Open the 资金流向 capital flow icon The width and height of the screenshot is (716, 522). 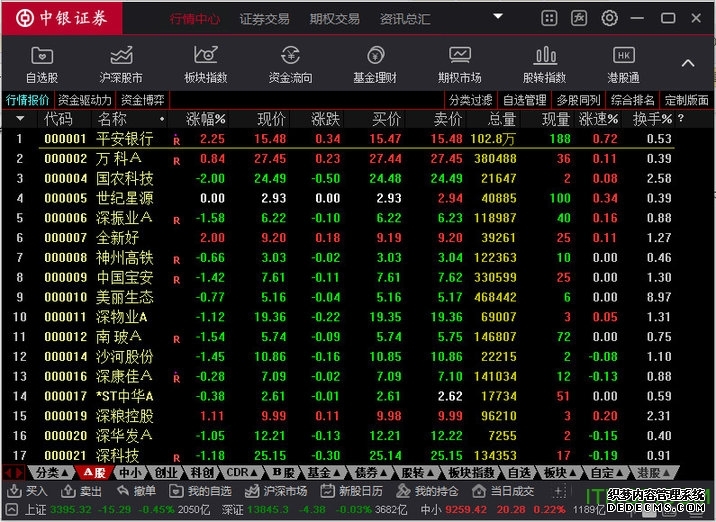[290, 65]
